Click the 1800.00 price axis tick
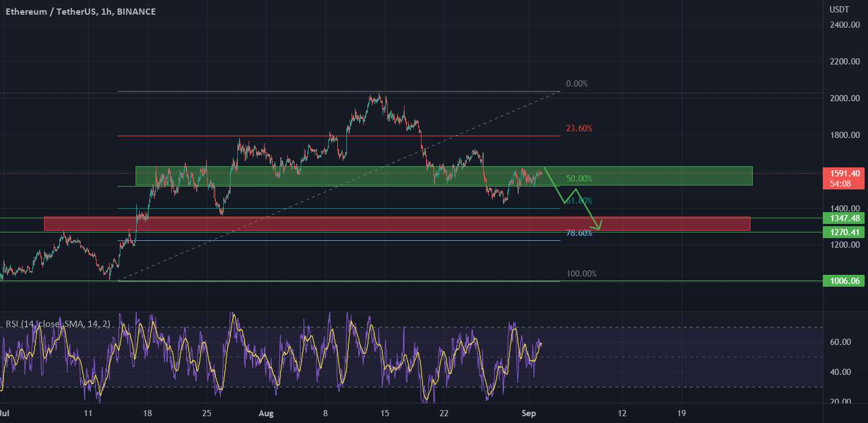868x423 pixels. pos(844,135)
